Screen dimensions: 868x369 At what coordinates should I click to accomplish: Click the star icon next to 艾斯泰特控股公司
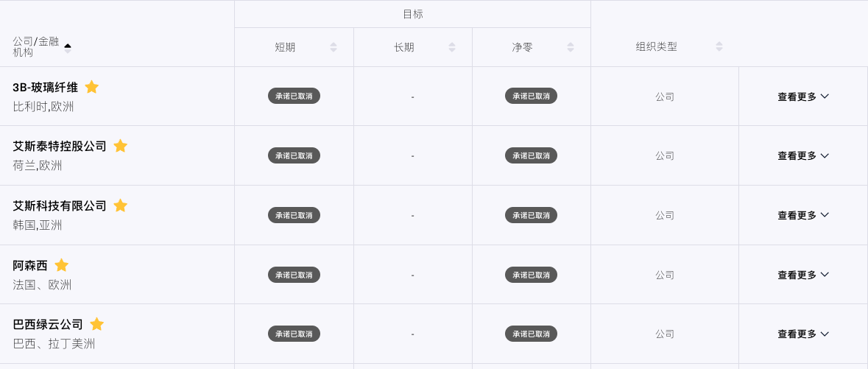(120, 146)
